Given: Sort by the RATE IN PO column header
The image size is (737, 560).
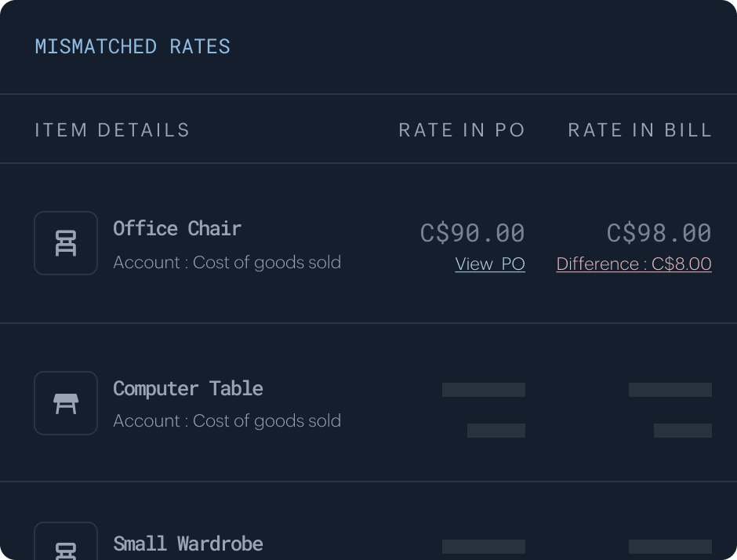Looking at the screenshot, I should pyautogui.click(x=463, y=129).
